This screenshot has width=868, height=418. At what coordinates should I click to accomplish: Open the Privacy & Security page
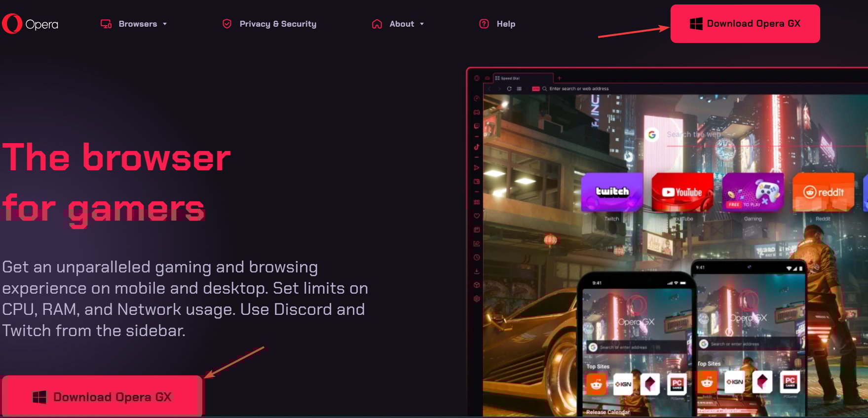(278, 24)
